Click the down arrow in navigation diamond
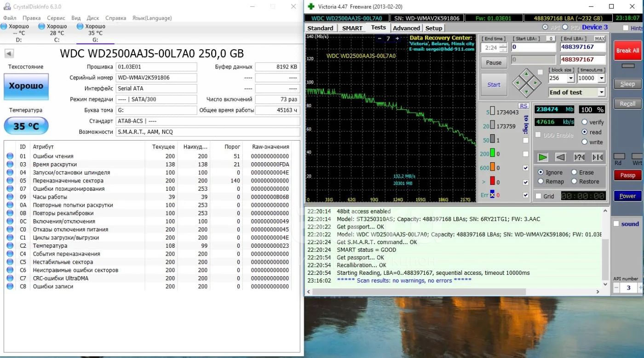The height and width of the screenshot is (358, 644). click(x=527, y=92)
